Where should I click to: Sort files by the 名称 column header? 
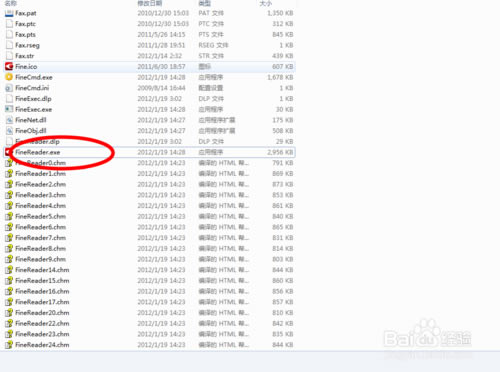point(11,3)
